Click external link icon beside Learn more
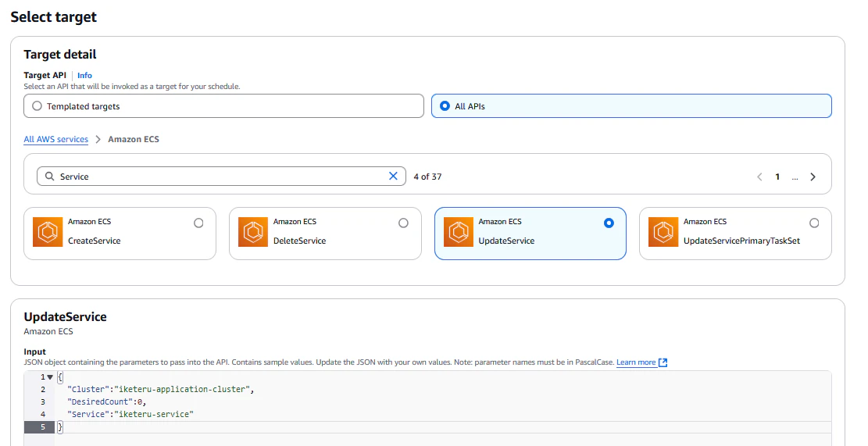The height and width of the screenshot is (446, 868). tap(663, 362)
